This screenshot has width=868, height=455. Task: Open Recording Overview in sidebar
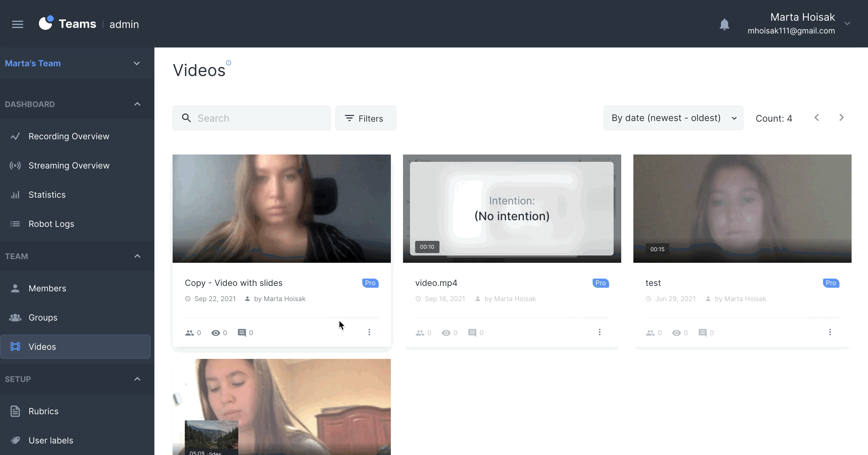click(69, 136)
